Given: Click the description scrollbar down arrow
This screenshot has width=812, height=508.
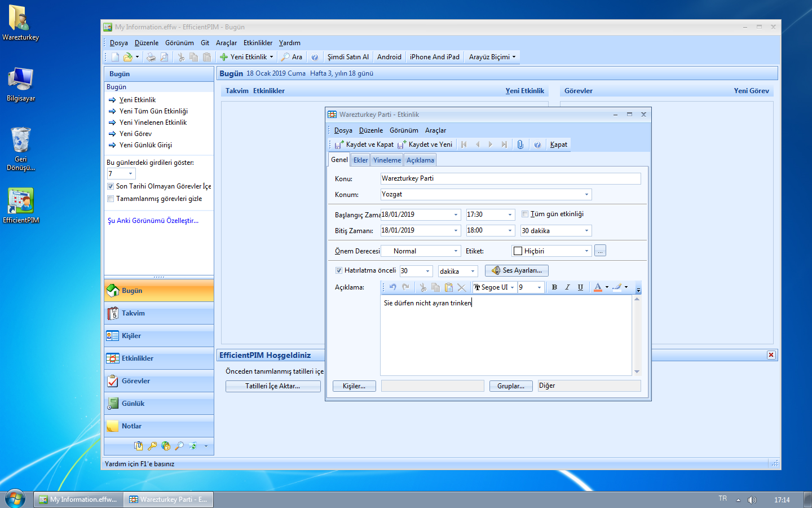Looking at the screenshot, I should click(x=637, y=371).
